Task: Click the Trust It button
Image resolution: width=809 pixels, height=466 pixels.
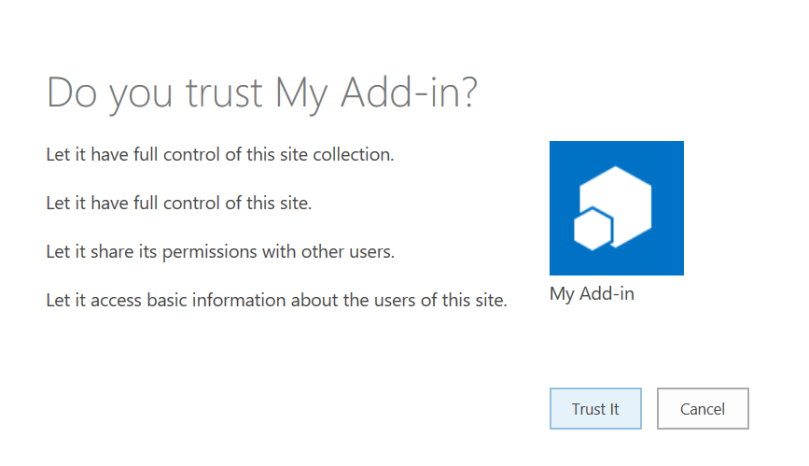Action: pos(595,409)
